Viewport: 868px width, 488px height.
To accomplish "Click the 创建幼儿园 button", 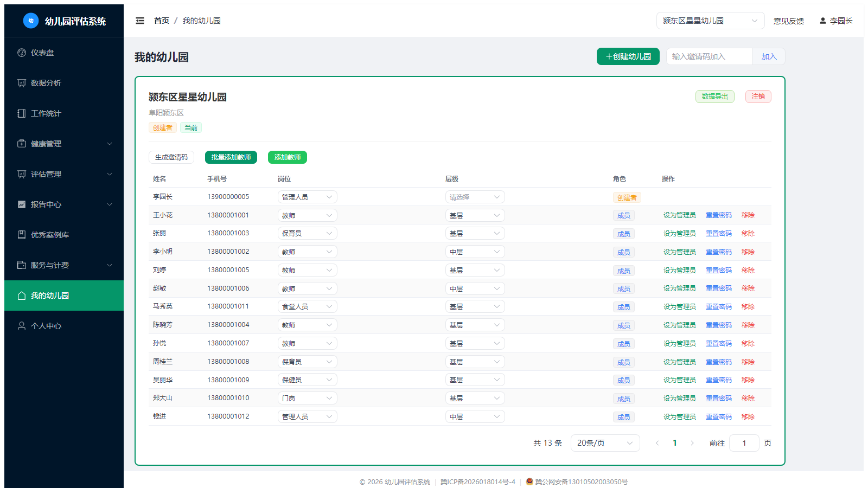I will (628, 56).
